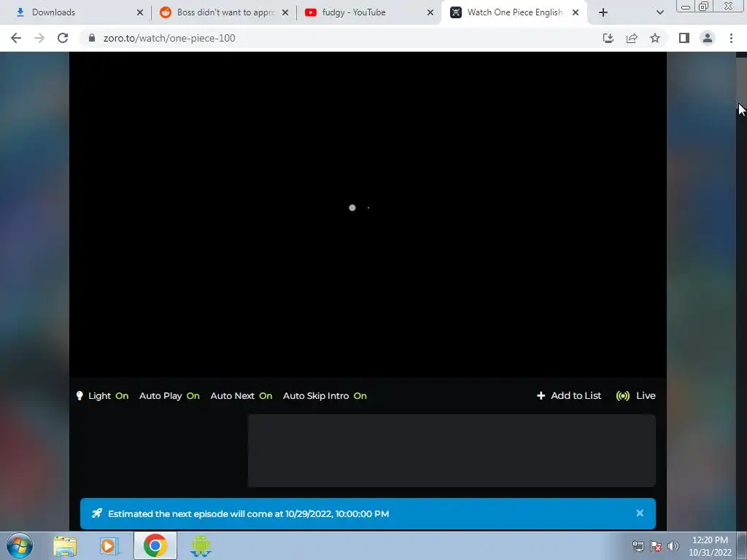The image size is (747, 560).
Task: Open Windows Explorer from taskbar
Action: 65,546
